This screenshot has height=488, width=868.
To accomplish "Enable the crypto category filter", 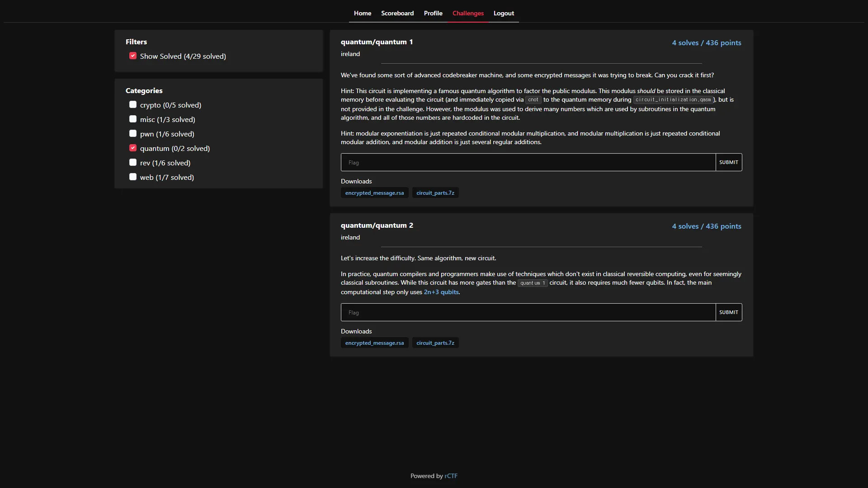I will pos(133,105).
